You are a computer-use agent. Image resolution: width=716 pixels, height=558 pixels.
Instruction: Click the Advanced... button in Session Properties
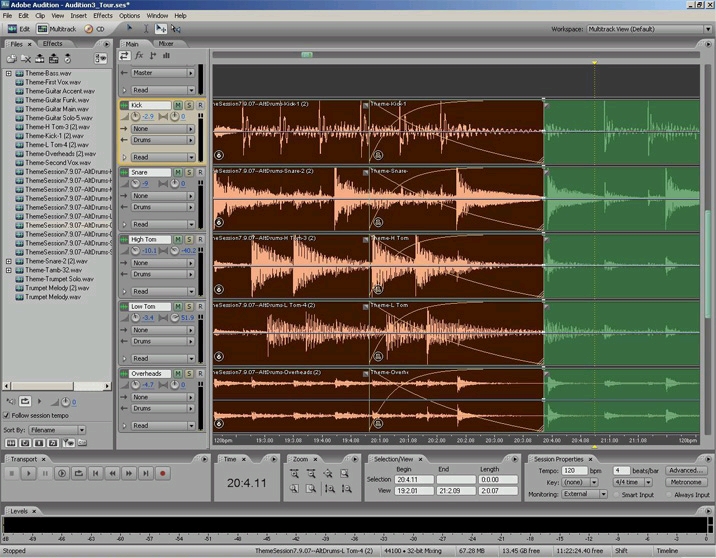click(x=686, y=470)
